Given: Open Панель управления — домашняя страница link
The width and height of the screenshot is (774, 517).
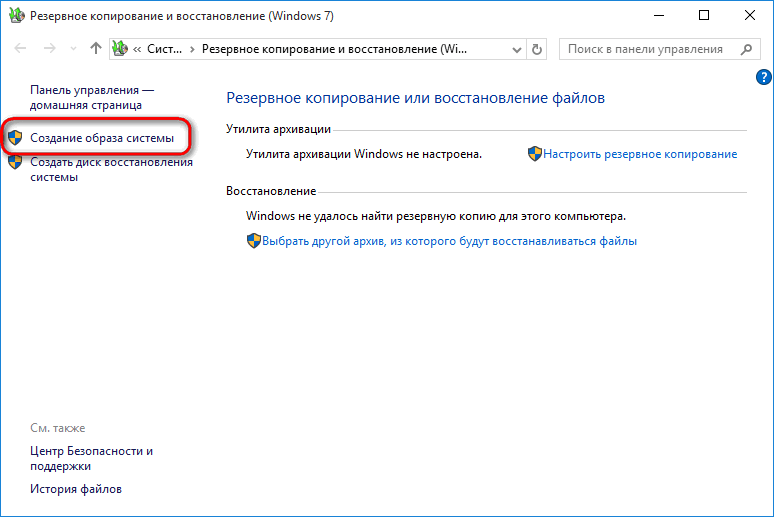Looking at the screenshot, I should click(x=92, y=97).
